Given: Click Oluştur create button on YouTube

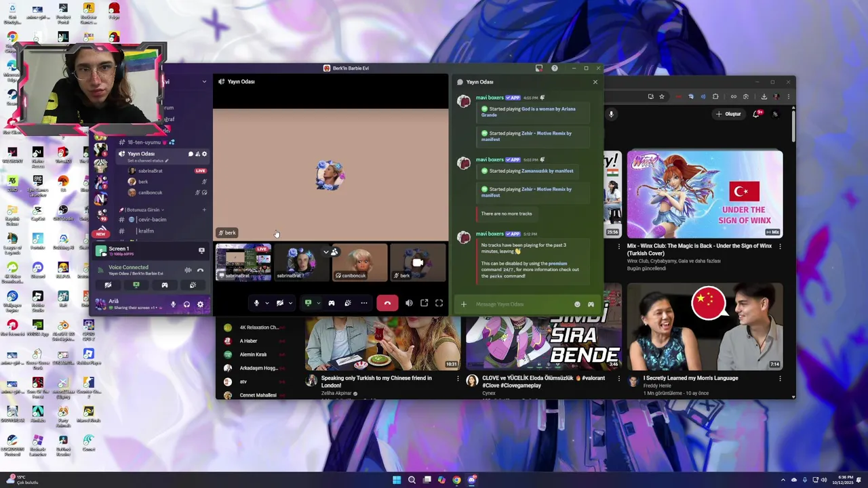Looking at the screenshot, I should [729, 114].
